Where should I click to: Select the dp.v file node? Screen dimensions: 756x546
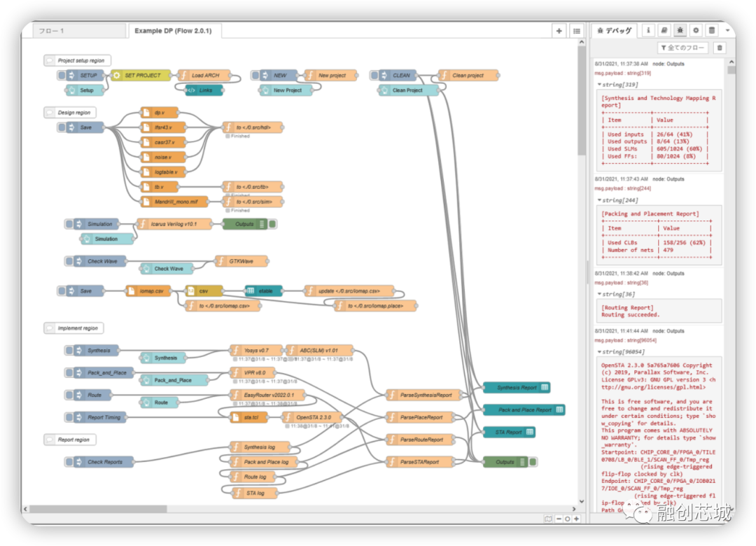point(159,113)
